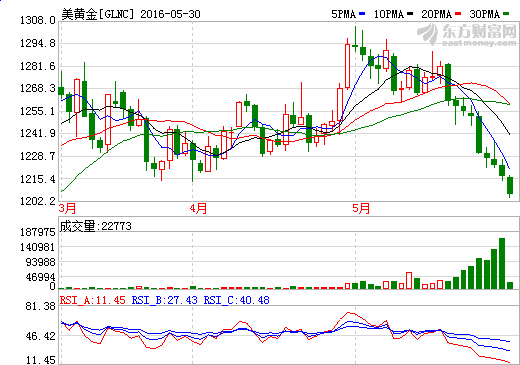The image size is (520, 365).
Task: Click the red 20PMA color marker
Action: pos(458,14)
